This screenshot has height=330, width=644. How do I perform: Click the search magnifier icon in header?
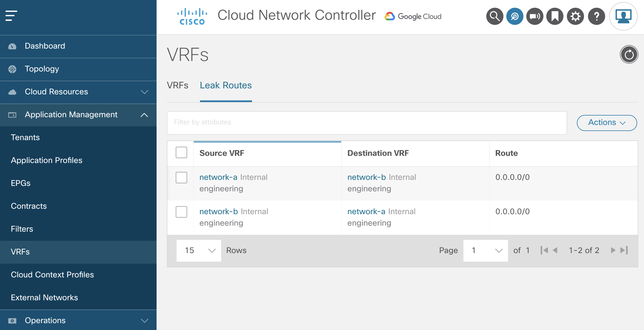(x=495, y=17)
